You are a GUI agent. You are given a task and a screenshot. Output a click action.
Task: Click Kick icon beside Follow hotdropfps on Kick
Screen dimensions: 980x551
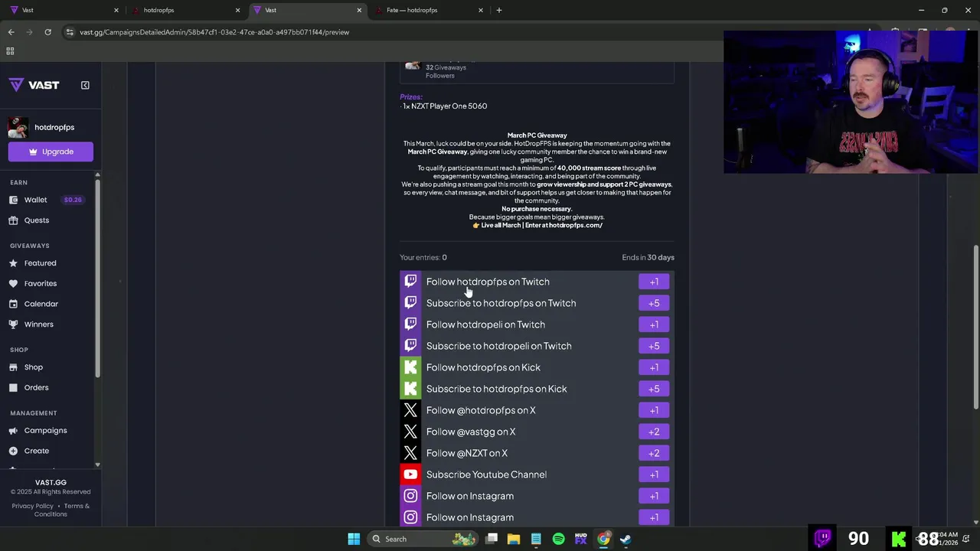[410, 367]
